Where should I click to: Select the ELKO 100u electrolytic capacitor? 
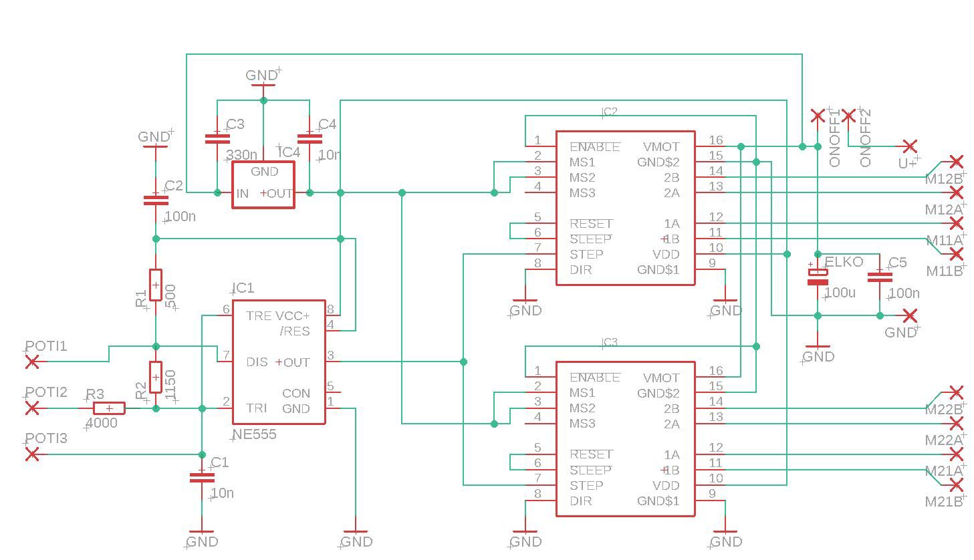click(x=817, y=277)
